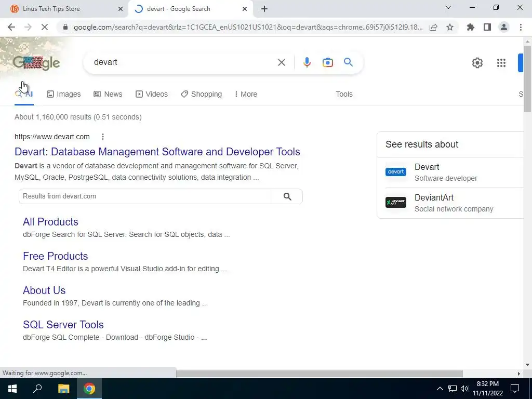Click the https://www.devart.com URL text
Screen dimensions: 532x399
tap(52, 137)
